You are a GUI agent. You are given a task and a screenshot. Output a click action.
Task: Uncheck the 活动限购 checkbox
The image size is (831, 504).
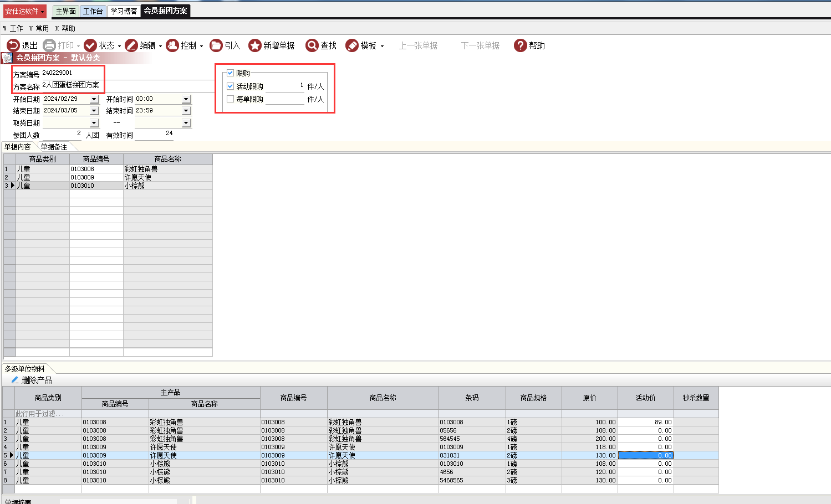pyautogui.click(x=231, y=86)
